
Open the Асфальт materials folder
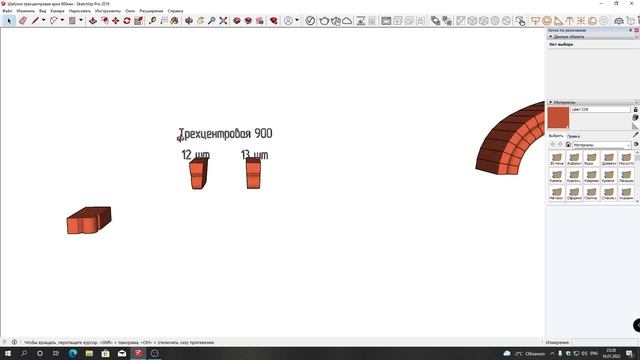[574, 159]
